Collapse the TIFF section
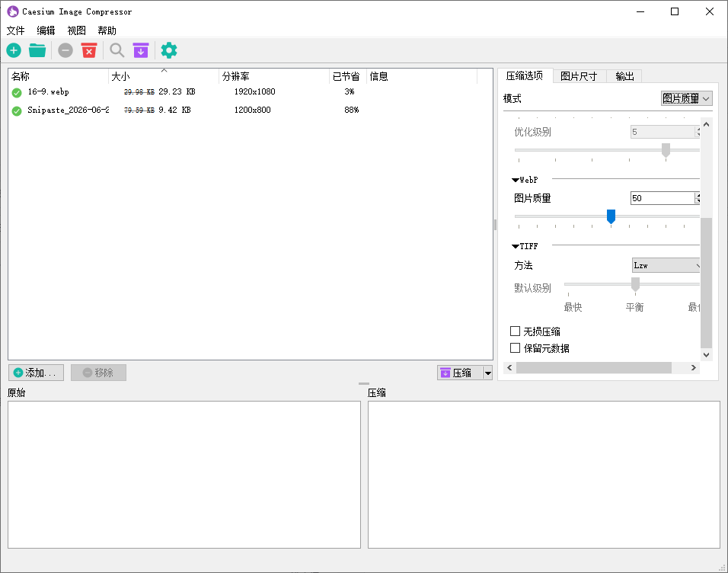 point(516,246)
